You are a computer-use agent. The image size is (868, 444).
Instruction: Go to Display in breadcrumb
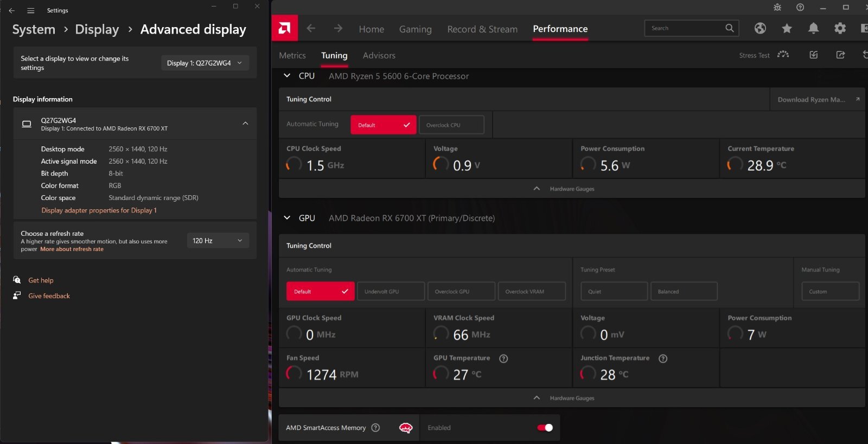tap(97, 29)
